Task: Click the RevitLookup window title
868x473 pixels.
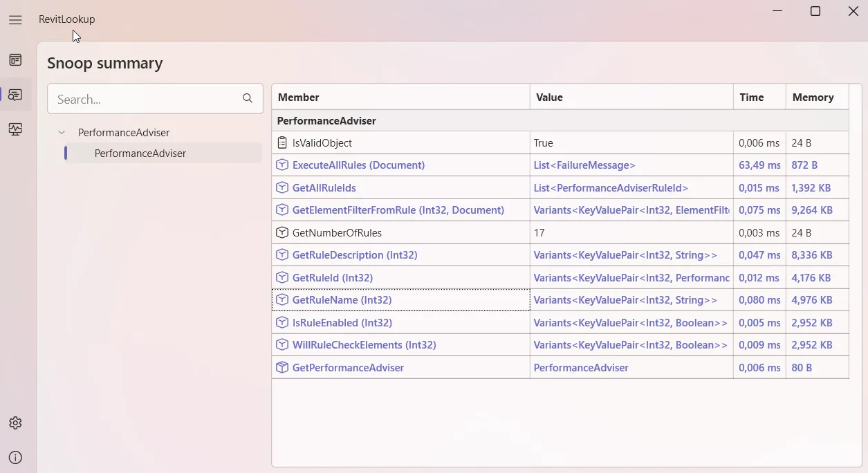Action: tap(67, 19)
